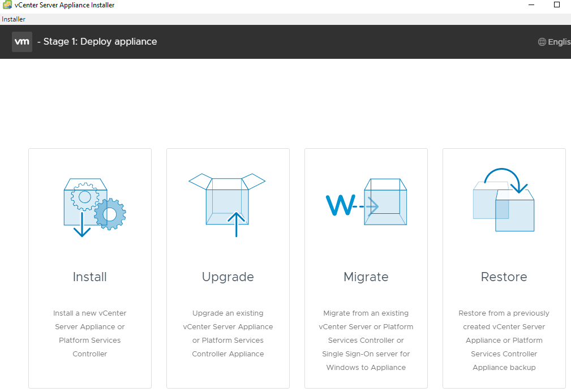Screen dimensions: 571x392
Task: Click 'Controller Appliance' text in Upgrade card
Action: 228,354
